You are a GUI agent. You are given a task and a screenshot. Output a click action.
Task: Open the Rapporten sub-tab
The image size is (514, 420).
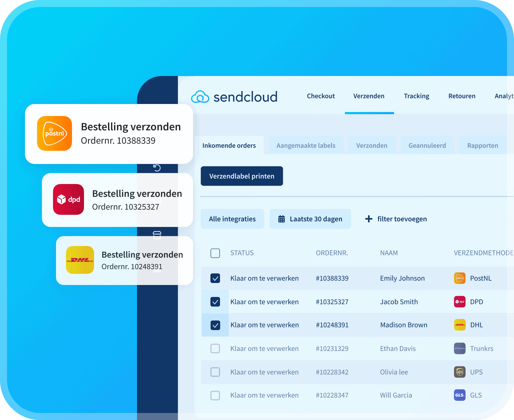tap(483, 145)
